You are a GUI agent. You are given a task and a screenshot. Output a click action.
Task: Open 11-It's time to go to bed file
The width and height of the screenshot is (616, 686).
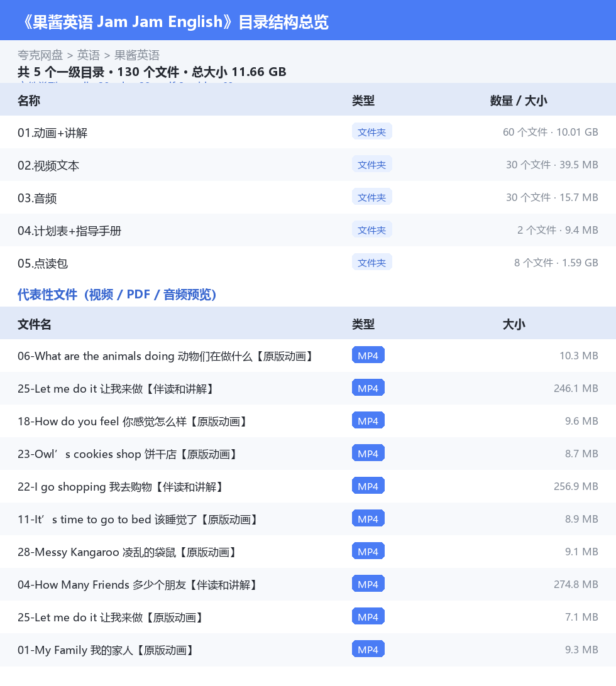pyautogui.click(x=138, y=520)
